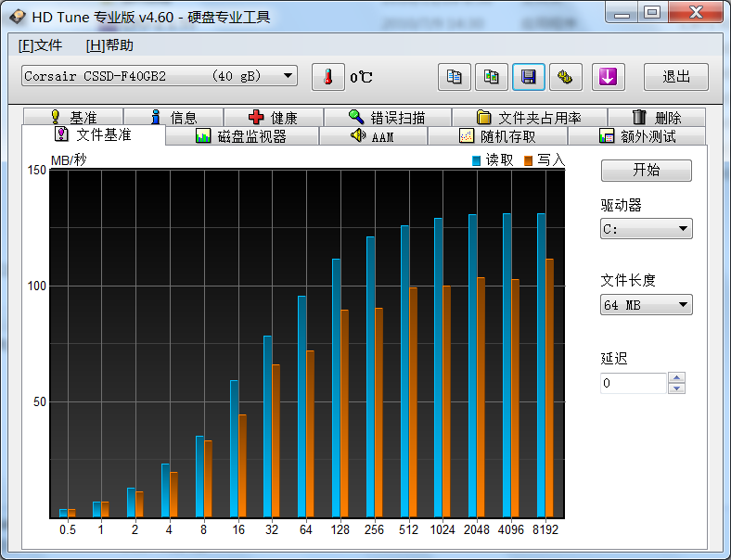Click the purple down-arrow minimize-to-tray icon

(609, 77)
